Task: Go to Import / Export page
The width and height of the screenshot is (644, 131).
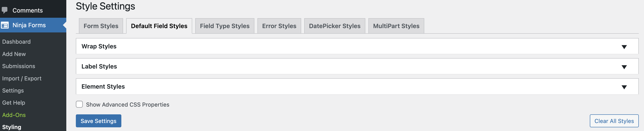Action: pos(22,78)
